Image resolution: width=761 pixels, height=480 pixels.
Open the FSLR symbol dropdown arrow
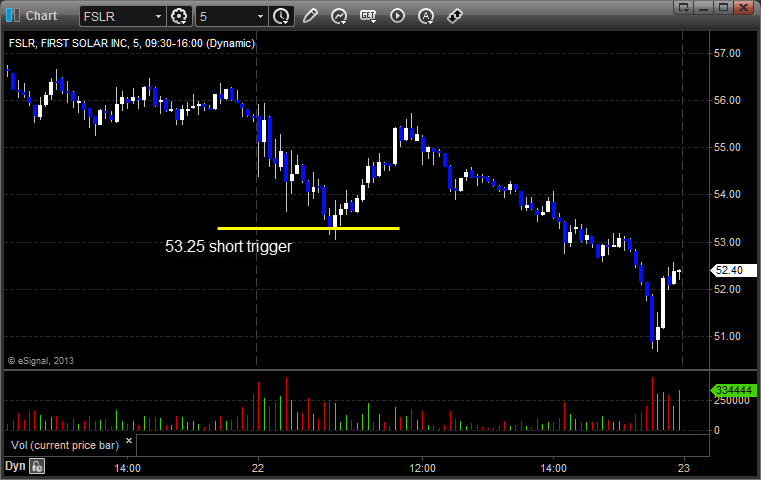(158, 17)
